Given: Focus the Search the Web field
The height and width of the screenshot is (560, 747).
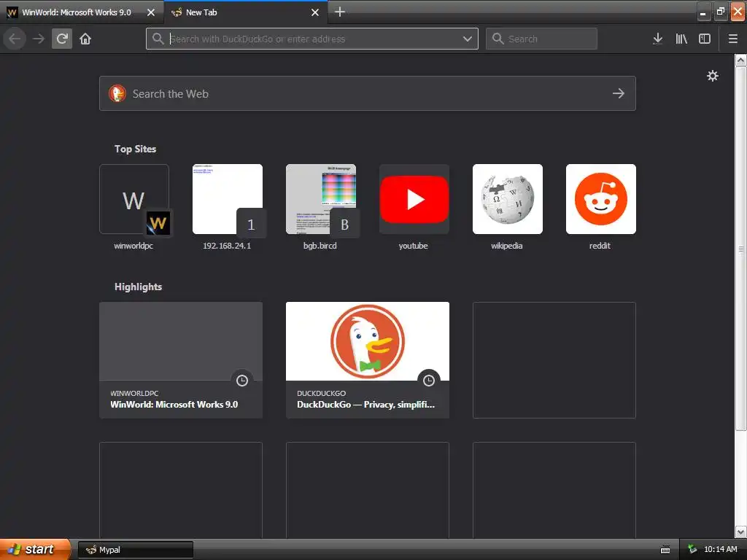Looking at the screenshot, I should point(368,93).
